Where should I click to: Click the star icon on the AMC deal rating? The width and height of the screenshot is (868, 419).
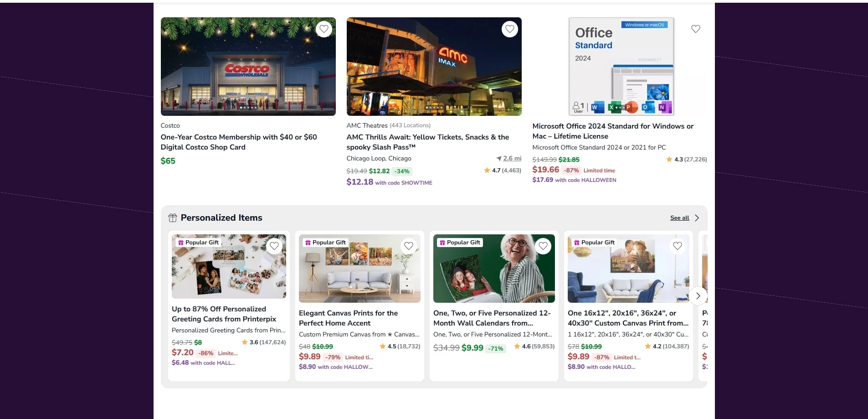coord(487,170)
